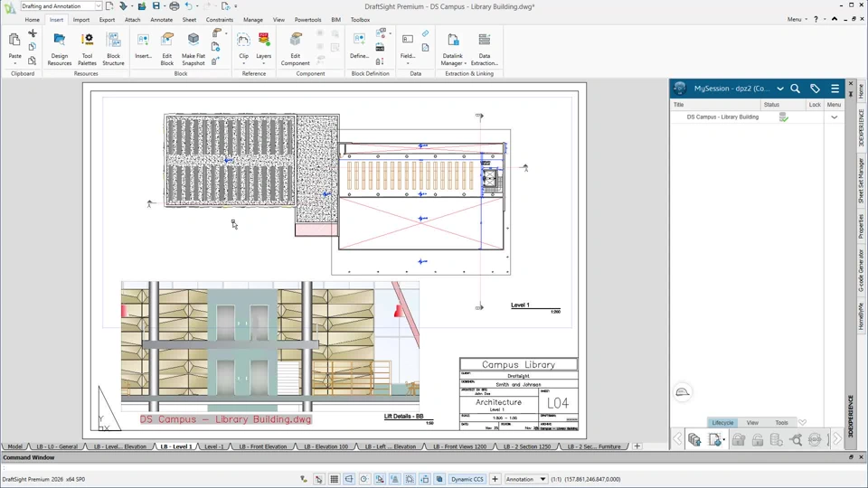Expand the menu chevron for DS Campus row
868x488 pixels.
click(x=834, y=117)
